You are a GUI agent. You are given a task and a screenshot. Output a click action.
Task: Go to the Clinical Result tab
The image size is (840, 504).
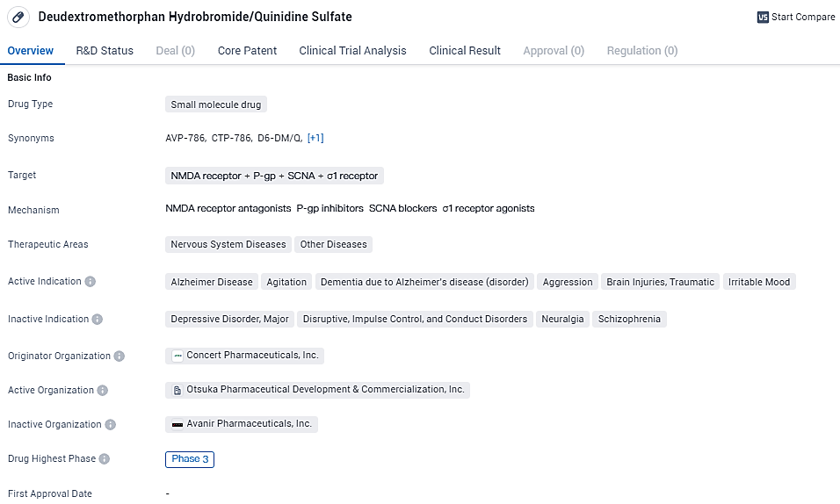465,51
